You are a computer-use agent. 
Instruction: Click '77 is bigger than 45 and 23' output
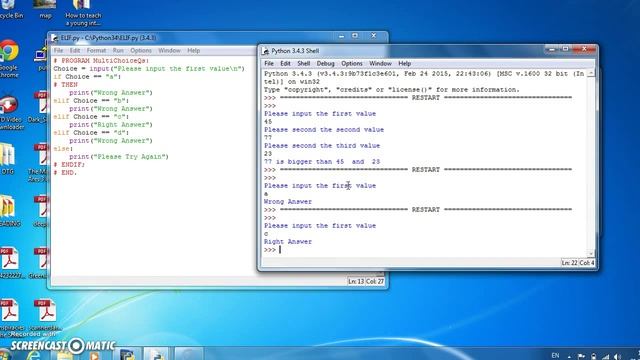[x=322, y=162]
